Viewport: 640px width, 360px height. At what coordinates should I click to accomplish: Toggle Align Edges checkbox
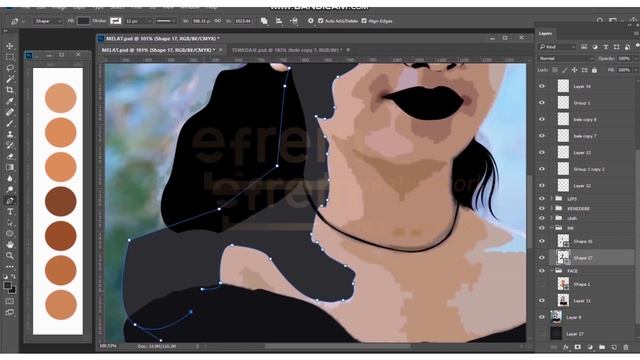pos(364,21)
